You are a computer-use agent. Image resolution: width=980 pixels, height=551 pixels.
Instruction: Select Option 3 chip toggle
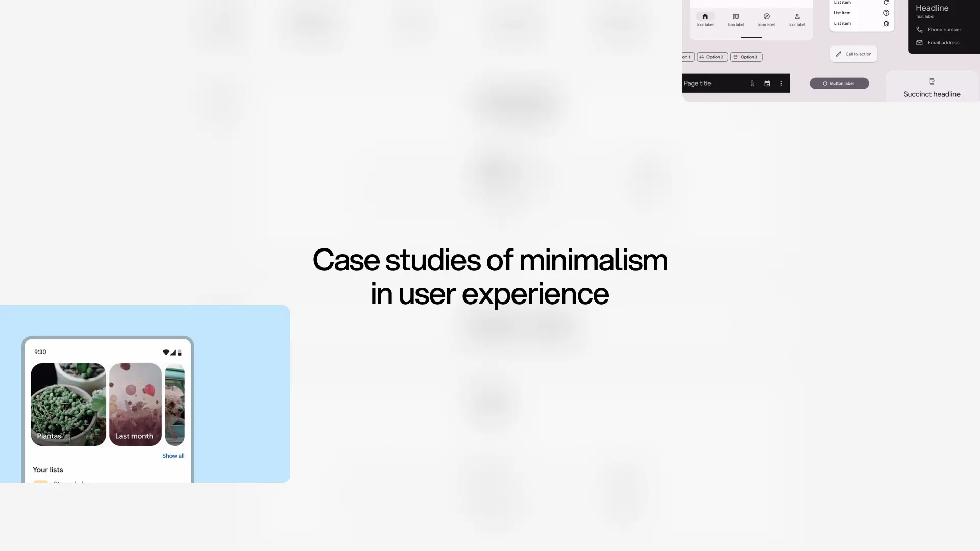(746, 57)
